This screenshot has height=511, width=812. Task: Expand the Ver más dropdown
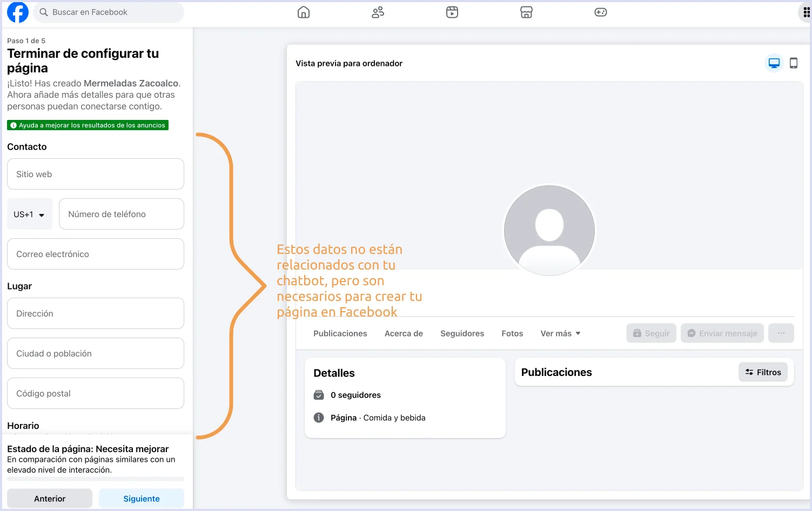click(561, 333)
